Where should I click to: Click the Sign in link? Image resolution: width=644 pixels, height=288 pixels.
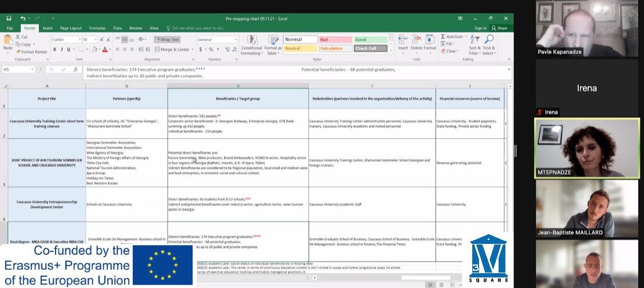(480, 29)
